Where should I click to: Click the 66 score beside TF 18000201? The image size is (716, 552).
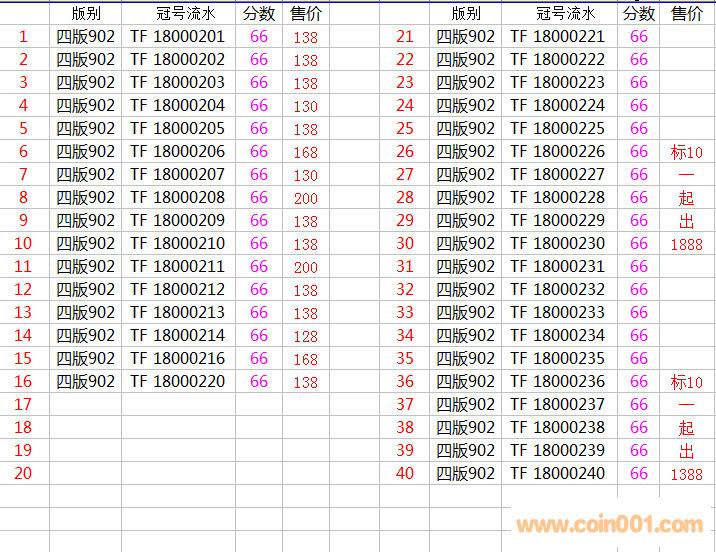[x=259, y=37]
